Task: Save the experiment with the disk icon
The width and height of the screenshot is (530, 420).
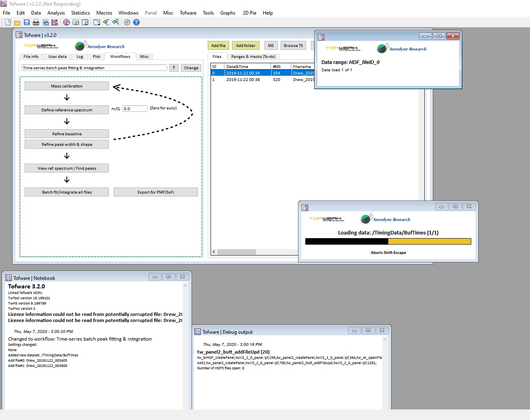Action: (26, 22)
